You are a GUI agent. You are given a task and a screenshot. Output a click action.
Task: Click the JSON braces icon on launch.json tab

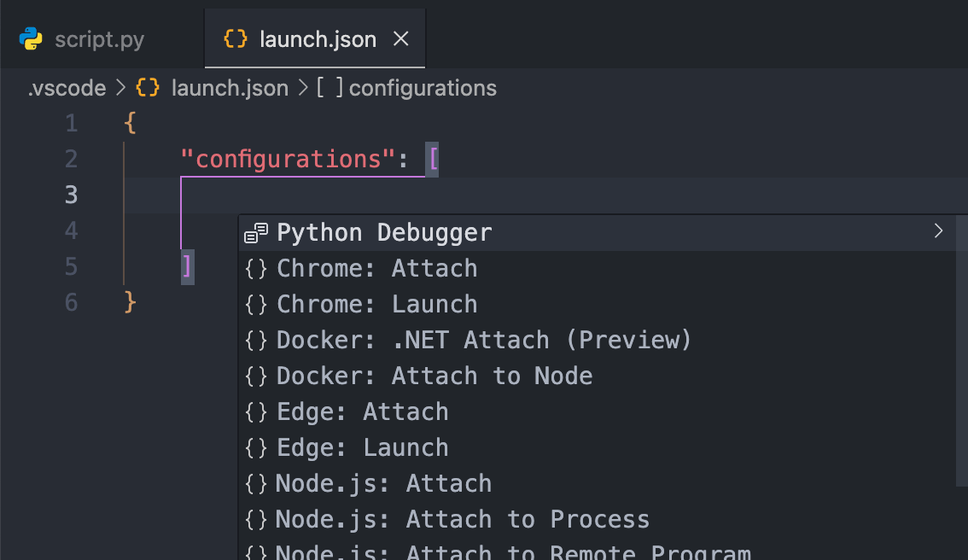click(235, 39)
